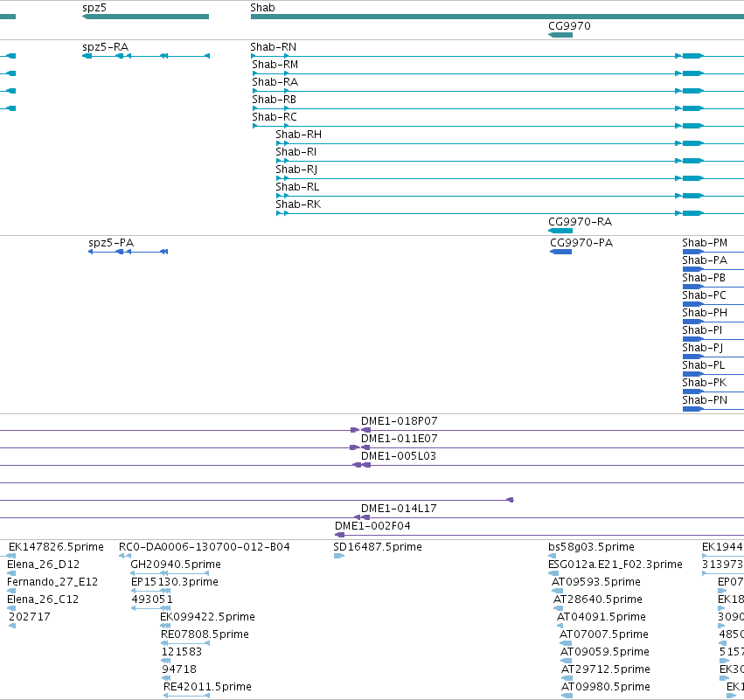Open the AT07007.5prime EST label

(x=604, y=635)
